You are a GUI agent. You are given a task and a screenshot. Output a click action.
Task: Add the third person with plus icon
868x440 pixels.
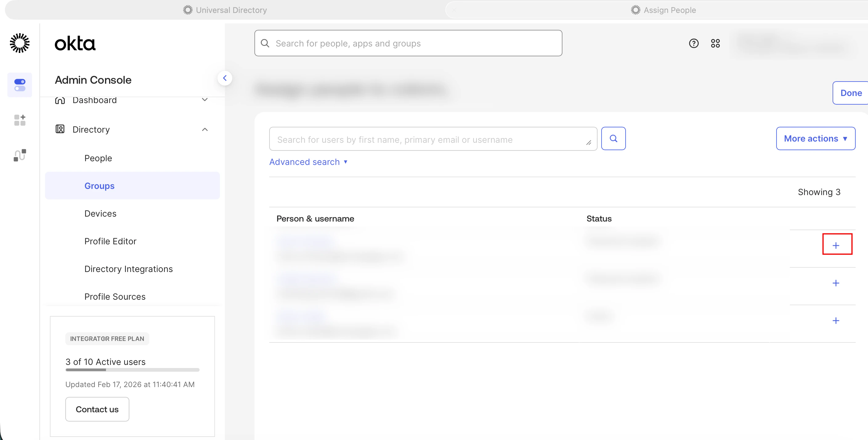pos(836,321)
